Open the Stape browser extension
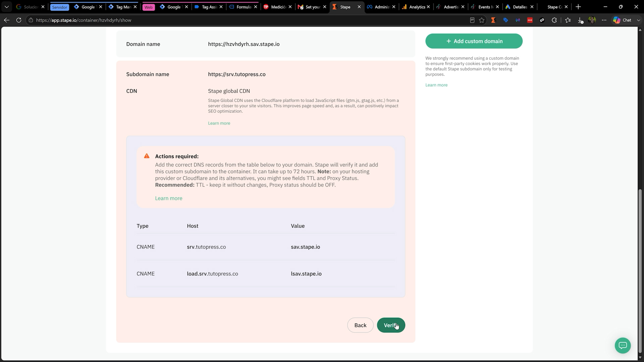 pyautogui.click(x=493, y=20)
